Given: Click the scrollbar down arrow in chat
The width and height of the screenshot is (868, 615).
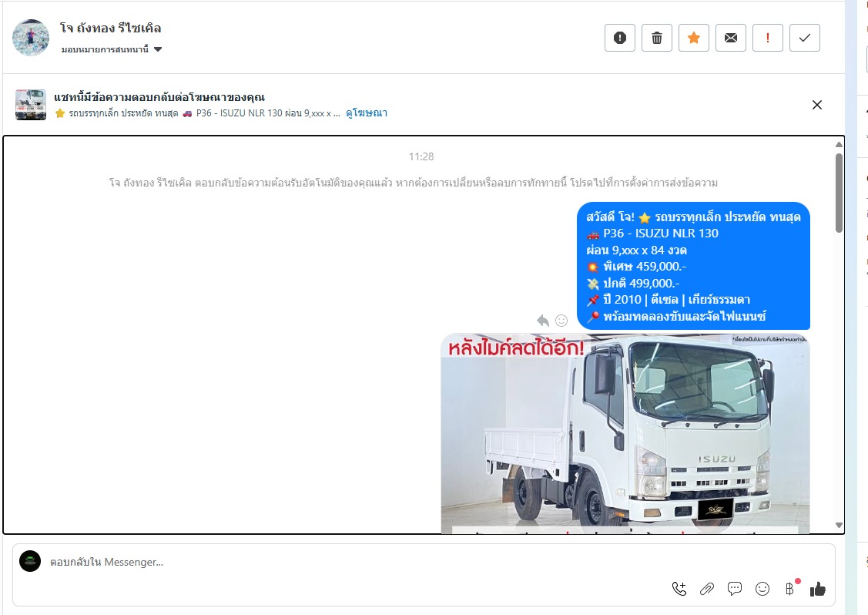Looking at the screenshot, I should point(840,526).
